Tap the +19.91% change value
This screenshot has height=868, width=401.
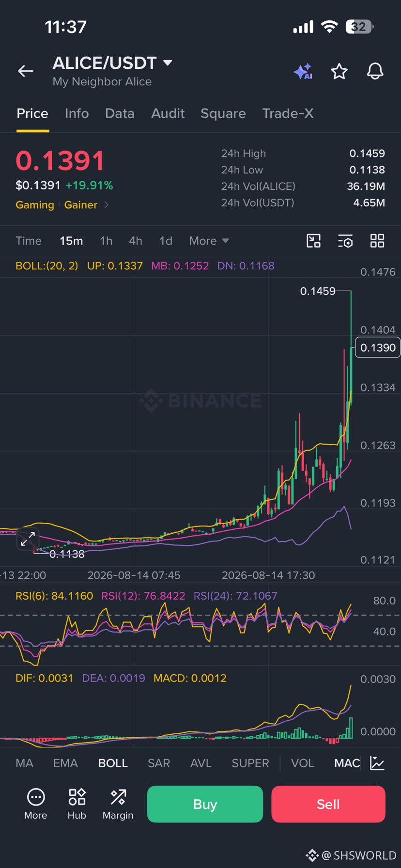tap(89, 186)
